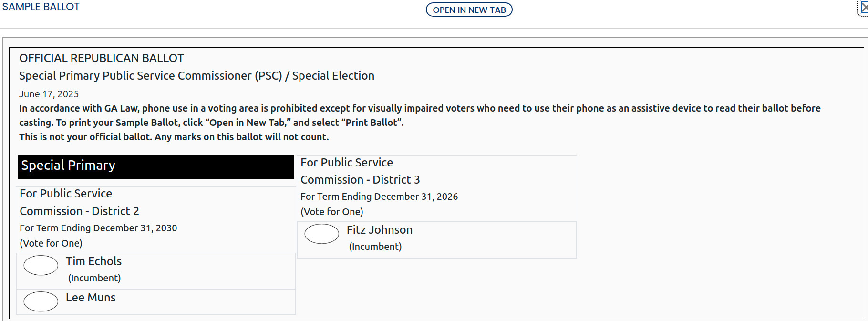Click the District 3 contest heading
This screenshot has width=868, height=321.
pos(360,171)
